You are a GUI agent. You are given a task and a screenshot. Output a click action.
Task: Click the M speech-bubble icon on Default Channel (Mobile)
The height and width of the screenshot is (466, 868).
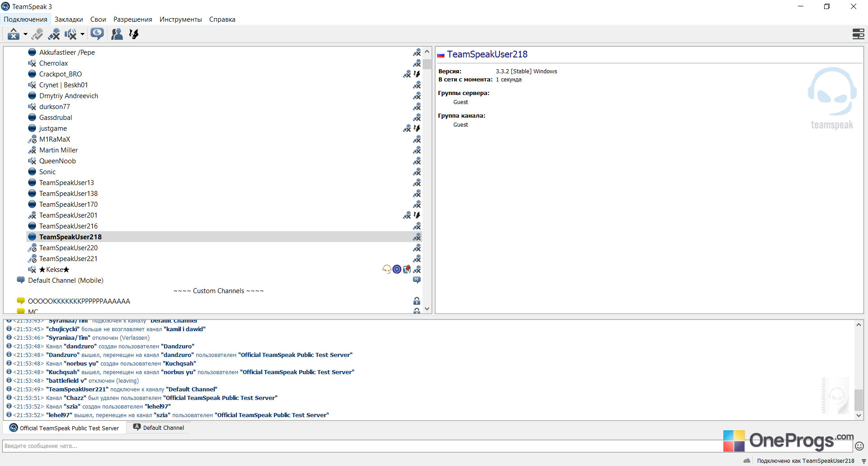pos(417,280)
